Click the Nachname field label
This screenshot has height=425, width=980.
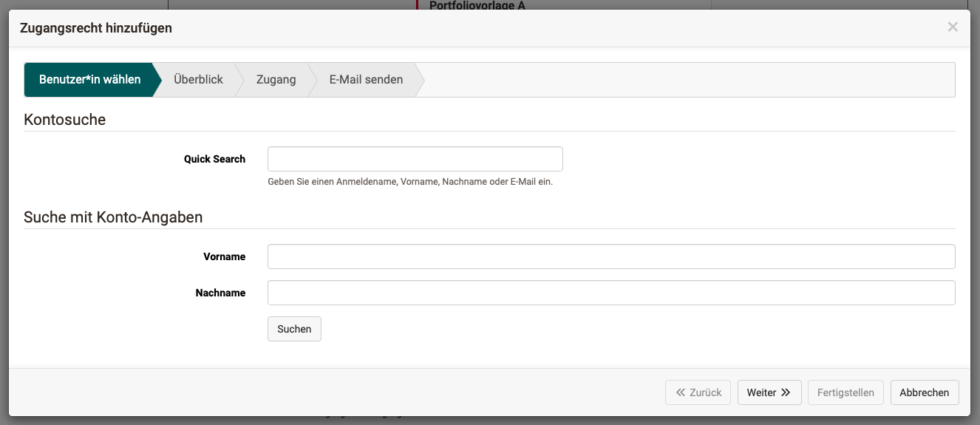click(220, 293)
